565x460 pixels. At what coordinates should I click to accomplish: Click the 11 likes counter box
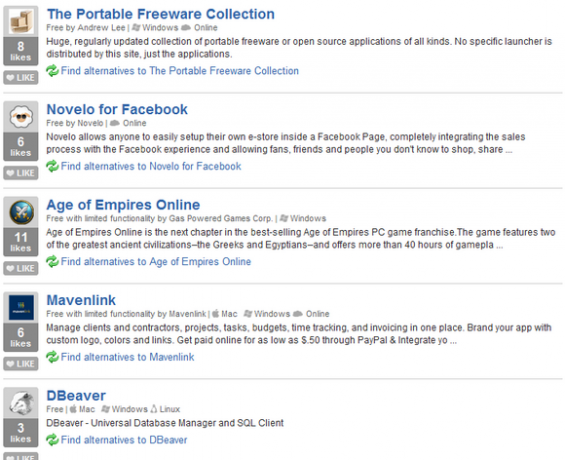pyautogui.click(x=21, y=242)
